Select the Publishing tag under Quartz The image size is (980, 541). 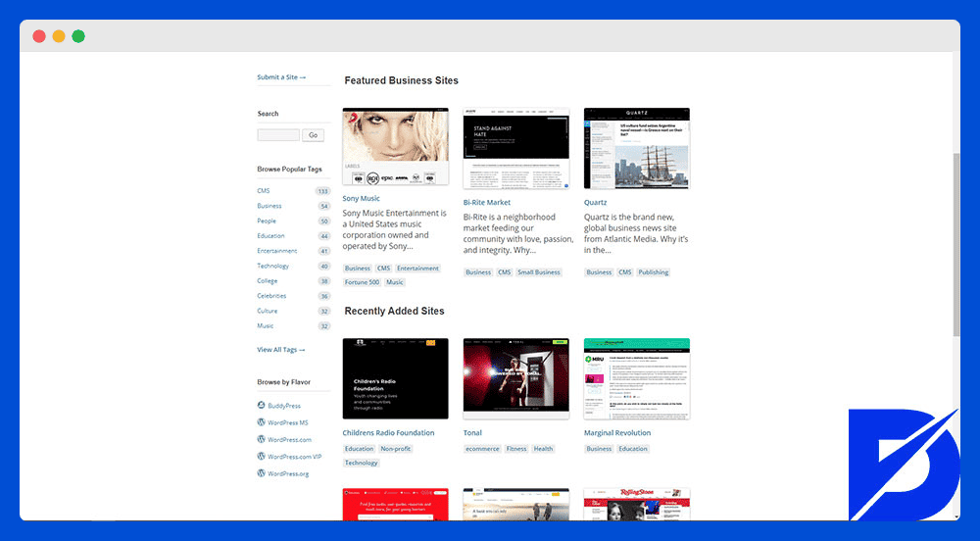coord(653,272)
